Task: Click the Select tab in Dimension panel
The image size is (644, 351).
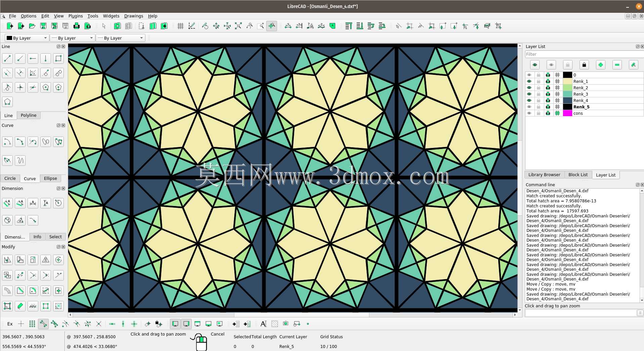Action: 55,237
